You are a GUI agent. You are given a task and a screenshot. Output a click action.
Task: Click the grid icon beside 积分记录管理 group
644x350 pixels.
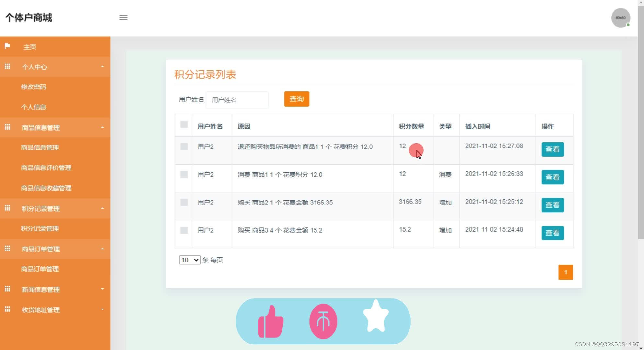[7, 208]
